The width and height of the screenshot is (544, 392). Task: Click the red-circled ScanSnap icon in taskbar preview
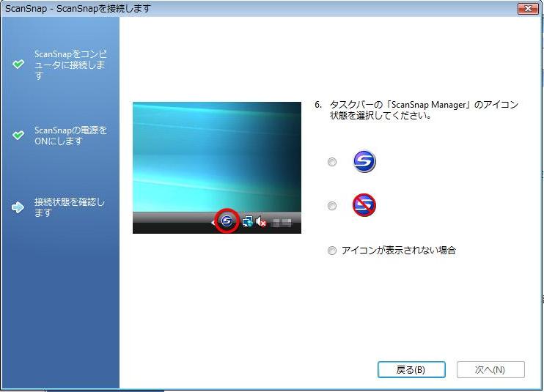coord(227,221)
